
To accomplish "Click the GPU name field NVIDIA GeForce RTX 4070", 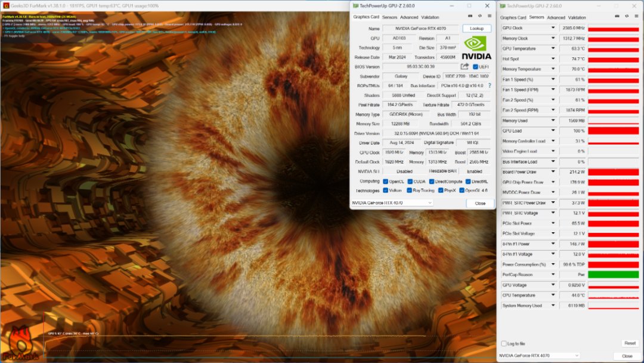I will coord(420,29).
